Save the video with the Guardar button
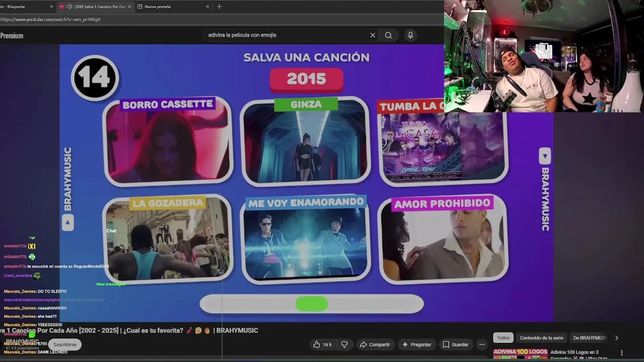 [455, 344]
